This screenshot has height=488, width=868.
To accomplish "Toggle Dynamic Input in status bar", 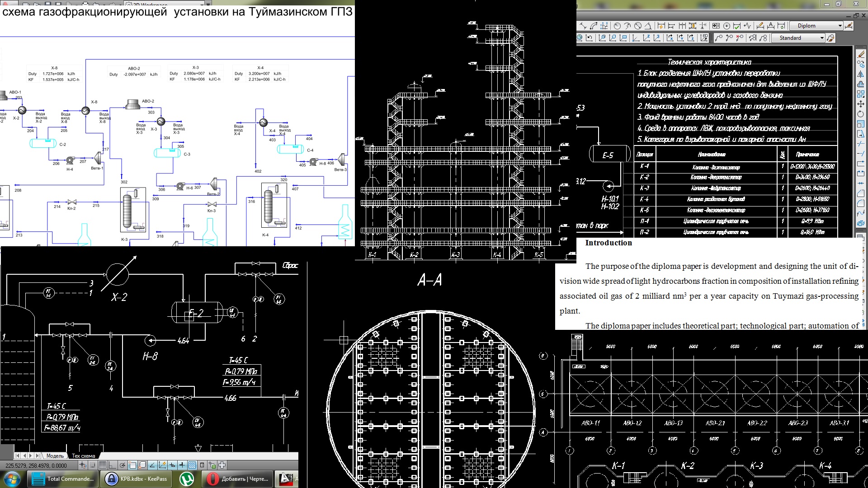I will [x=172, y=465].
